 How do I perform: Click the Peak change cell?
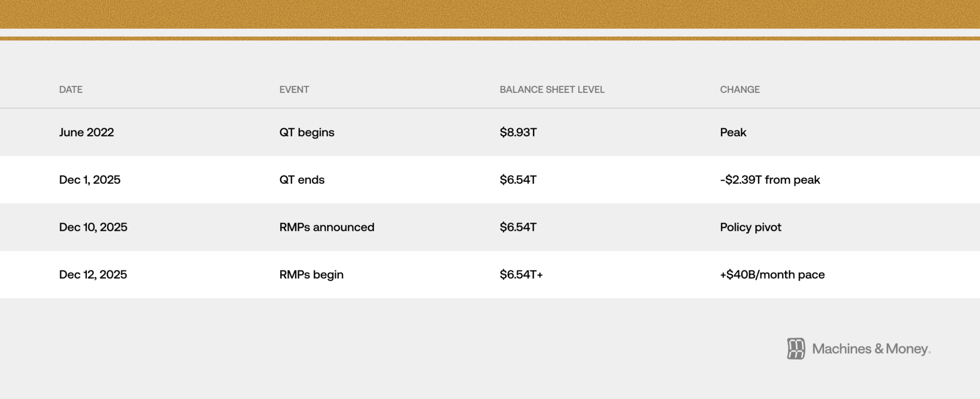point(733,132)
